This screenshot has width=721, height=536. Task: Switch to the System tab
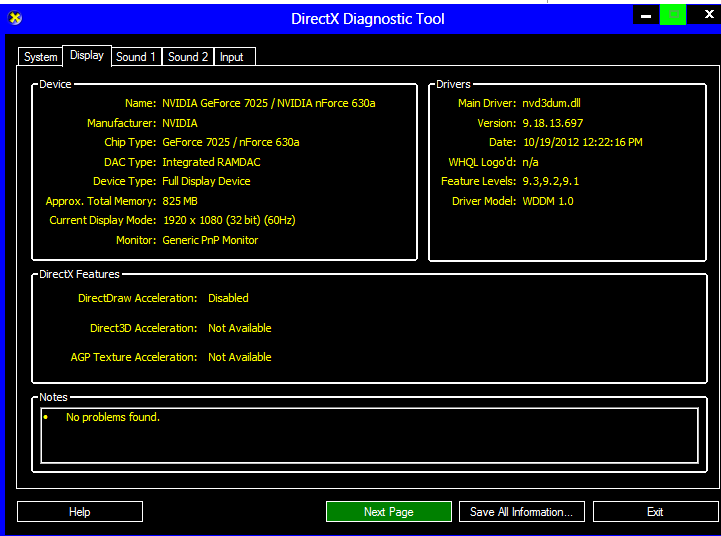[x=41, y=57]
